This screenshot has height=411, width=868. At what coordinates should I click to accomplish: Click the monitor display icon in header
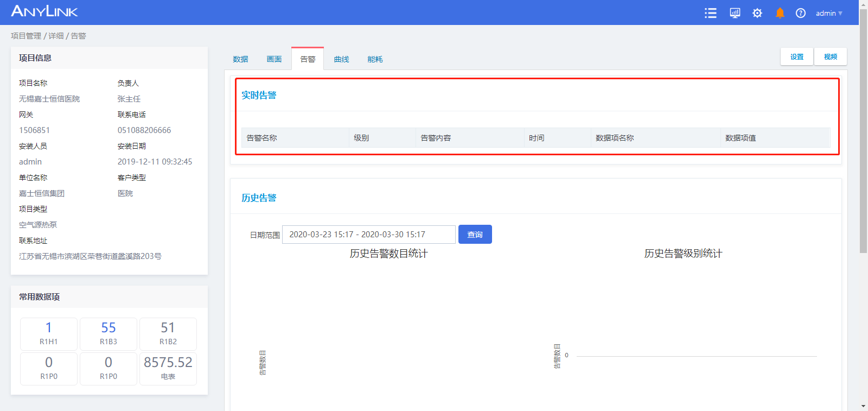click(x=735, y=13)
